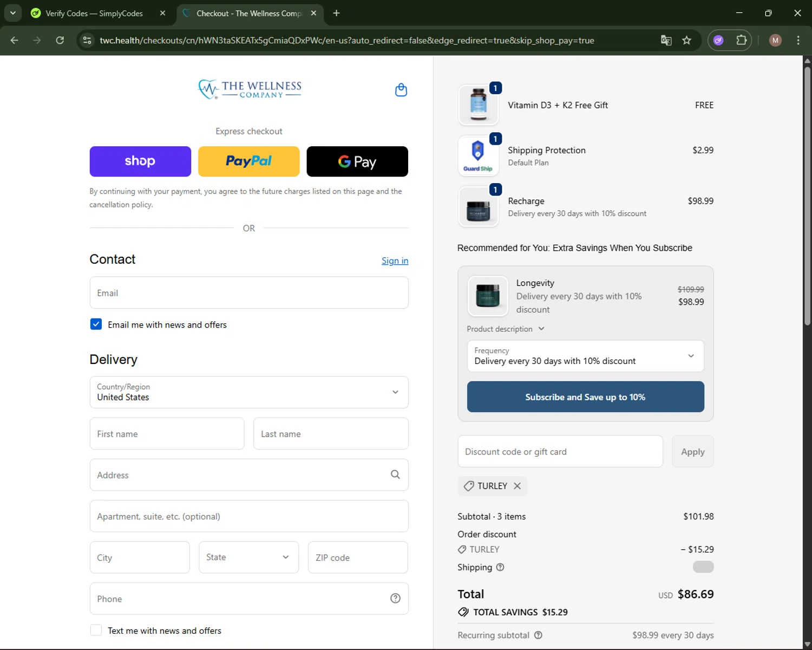Click the Guard Ship Shipping Protection thumbnail

click(x=479, y=156)
